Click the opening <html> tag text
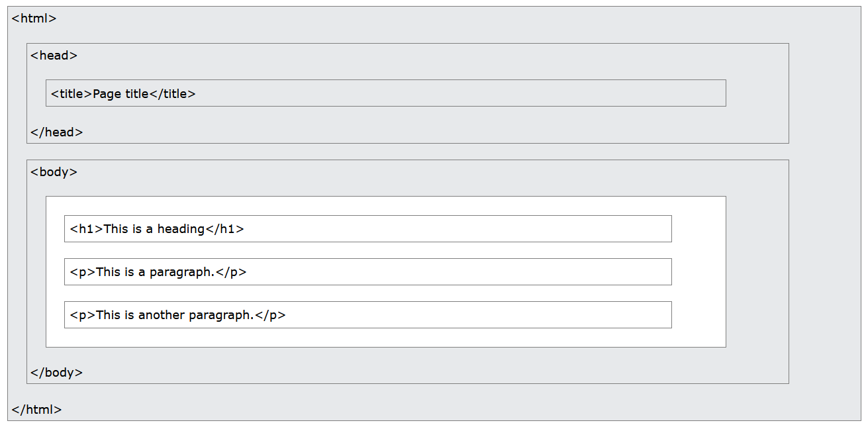This screenshot has height=427, width=868. 34,19
